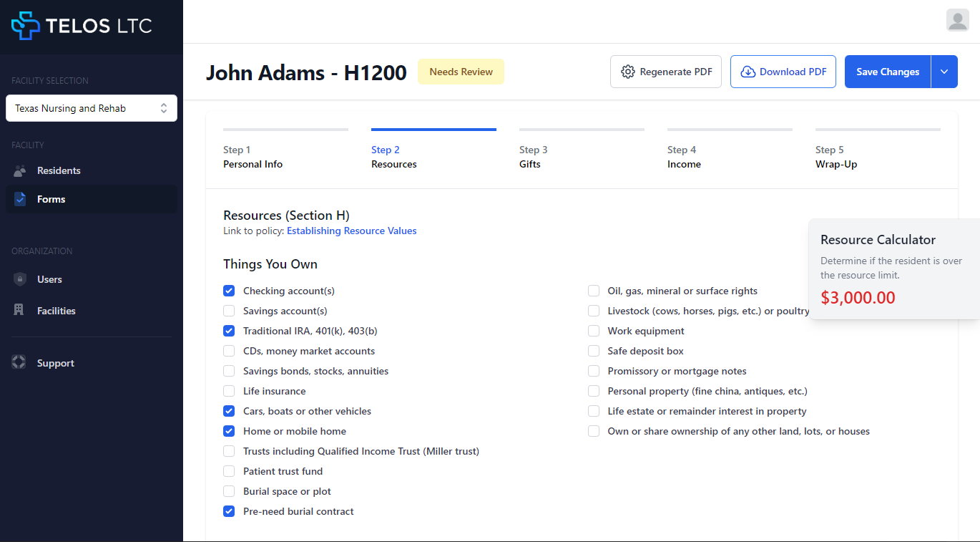Open the user profile avatar
This screenshot has width=980, height=542.
point(957,20)
